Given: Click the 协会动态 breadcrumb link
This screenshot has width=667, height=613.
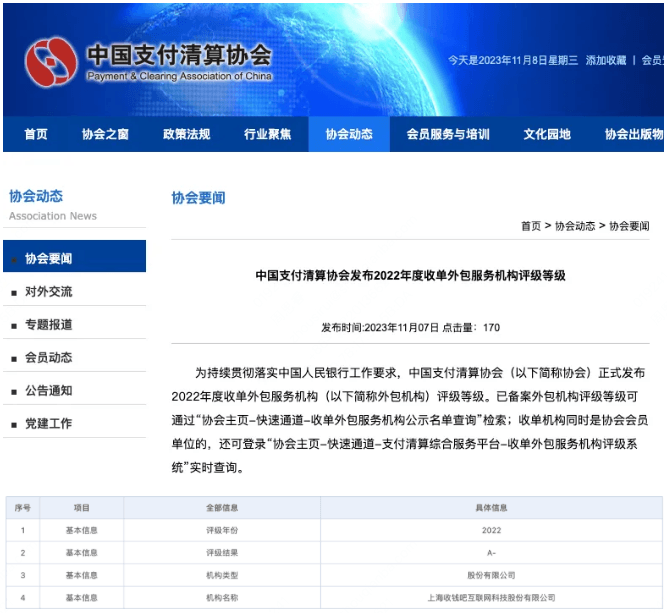Looking at the screenshot, I should (575, 226).
